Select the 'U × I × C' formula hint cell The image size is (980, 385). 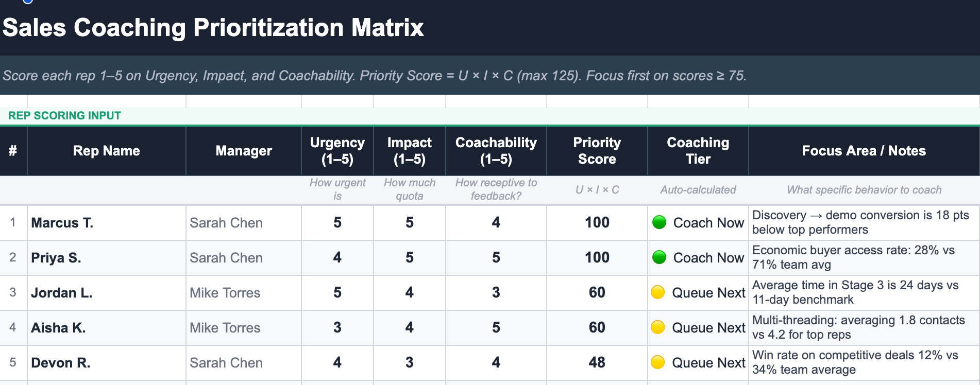(x=597, y=190)
